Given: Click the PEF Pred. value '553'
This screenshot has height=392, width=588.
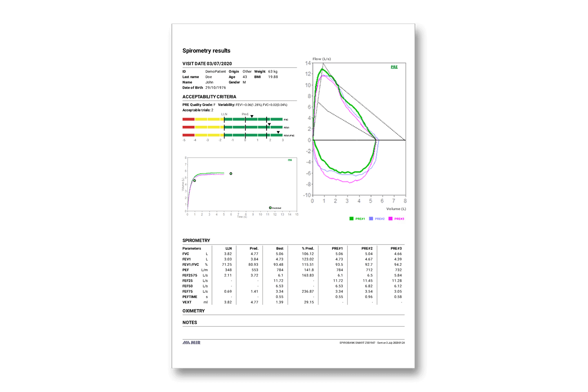Looking at the screenshot, I should click(x=255, y=270).
